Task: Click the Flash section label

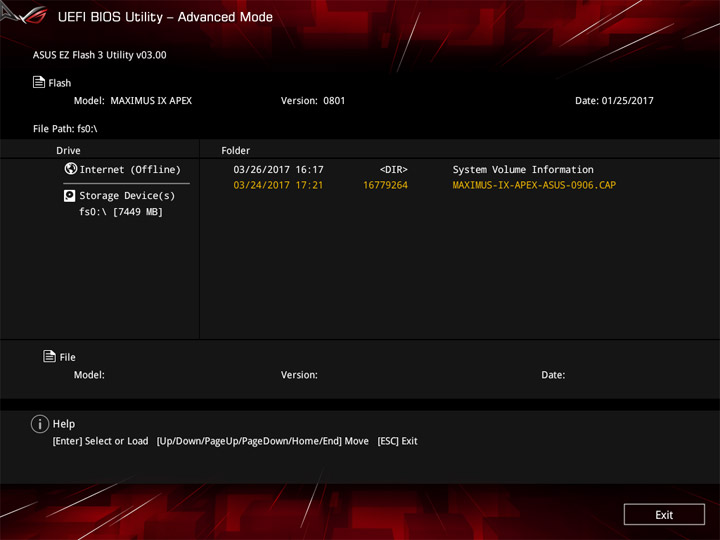Action: click(x=60, y=83)
